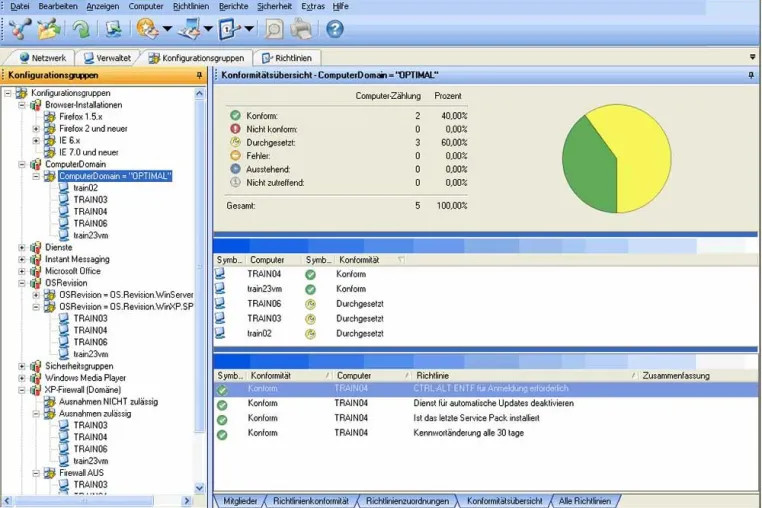The height and width of the screenshot is (508, 762).
Task: Select Ist das letzte Service Pack installiert row
Action: [486, 418]
